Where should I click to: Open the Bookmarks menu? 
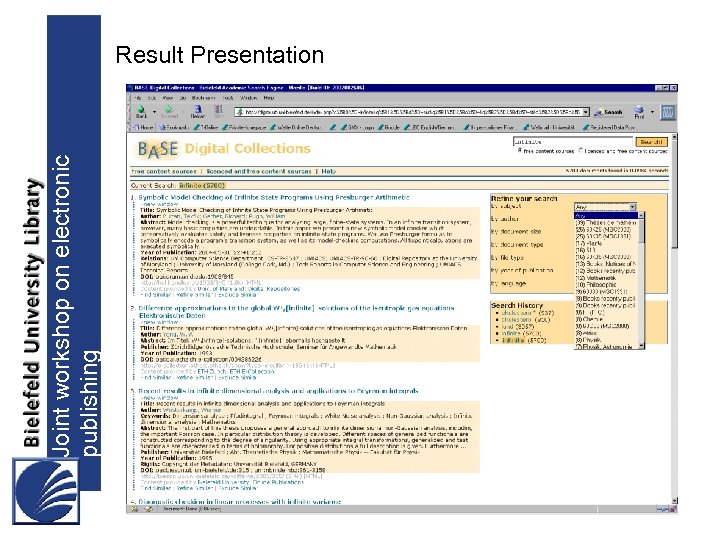point(203,98)
